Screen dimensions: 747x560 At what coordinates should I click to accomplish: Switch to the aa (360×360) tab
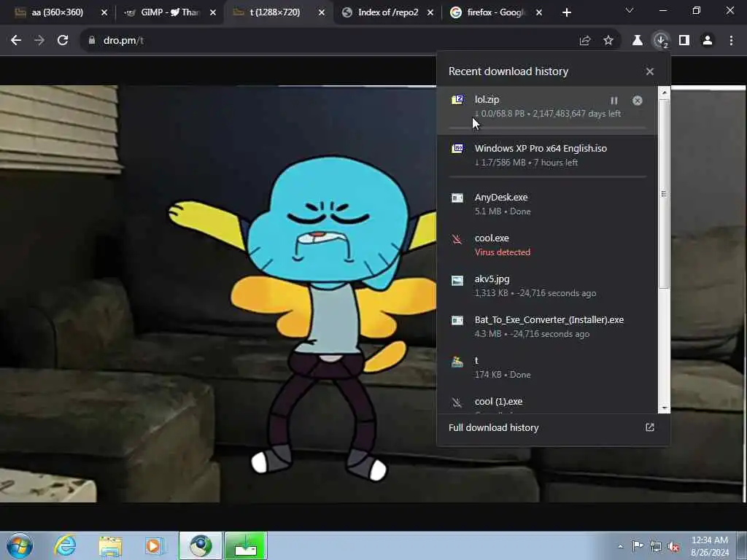tap(57, 12)
